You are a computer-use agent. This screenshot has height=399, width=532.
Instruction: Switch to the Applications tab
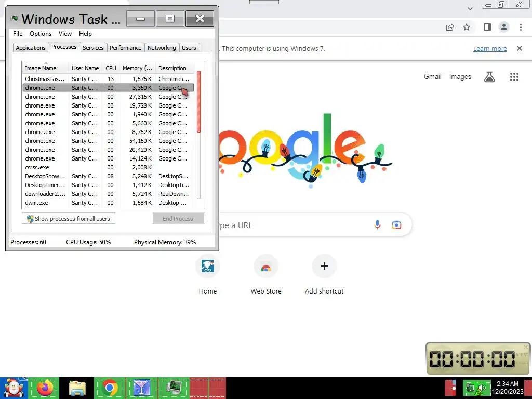point(31,48)
